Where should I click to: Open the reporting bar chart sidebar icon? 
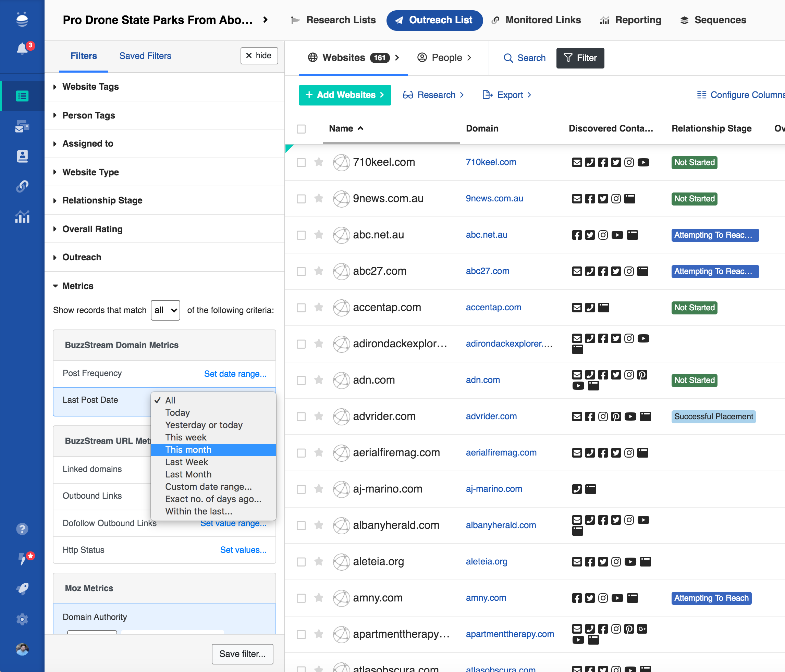(22, 217)
